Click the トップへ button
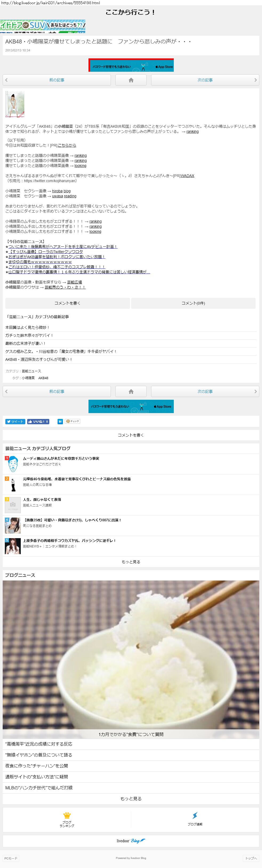 (251, 858)
